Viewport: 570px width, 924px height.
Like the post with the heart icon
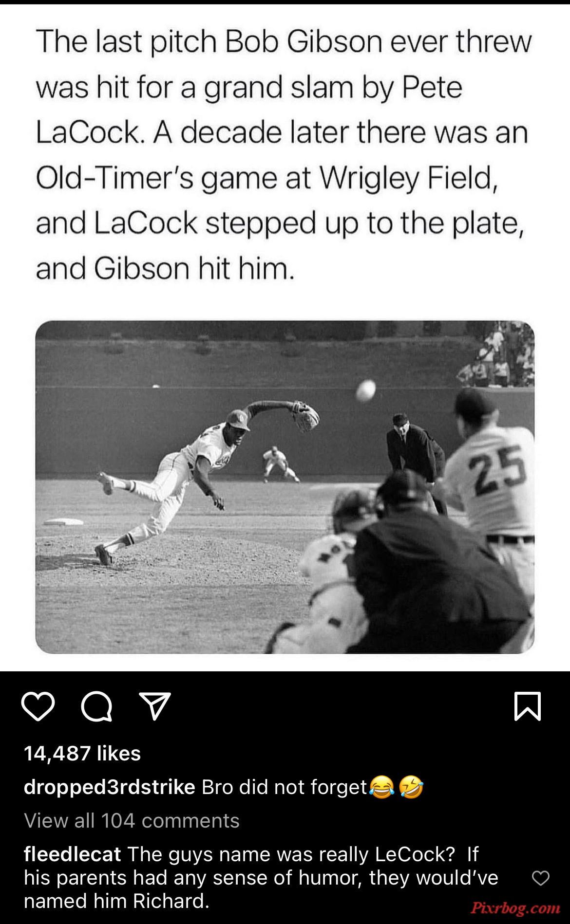(38, 707)
